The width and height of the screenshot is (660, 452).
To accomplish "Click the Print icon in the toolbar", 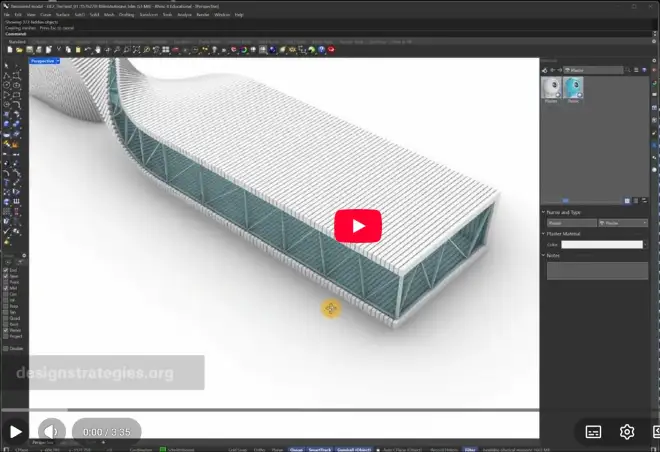I will click(39, 50).
